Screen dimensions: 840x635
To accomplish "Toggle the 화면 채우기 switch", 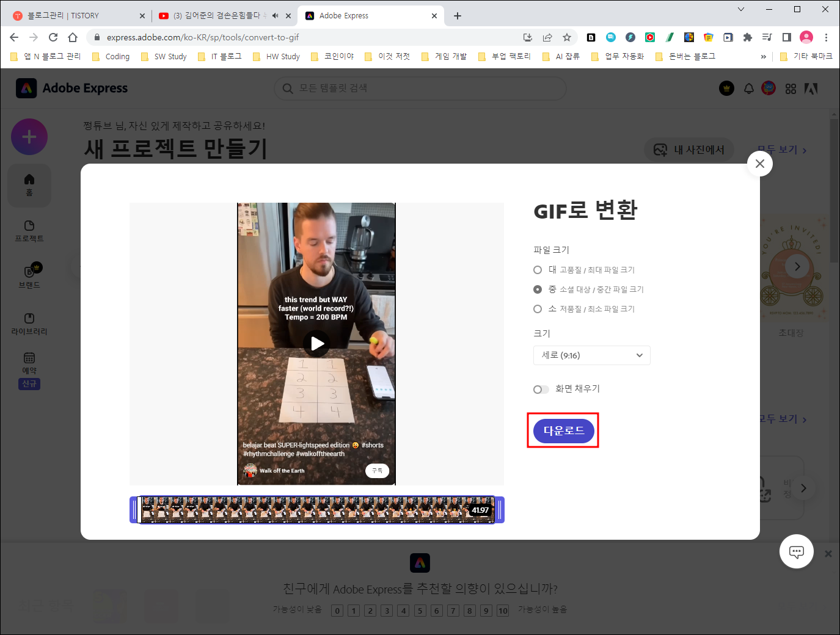I will point(541,390).
